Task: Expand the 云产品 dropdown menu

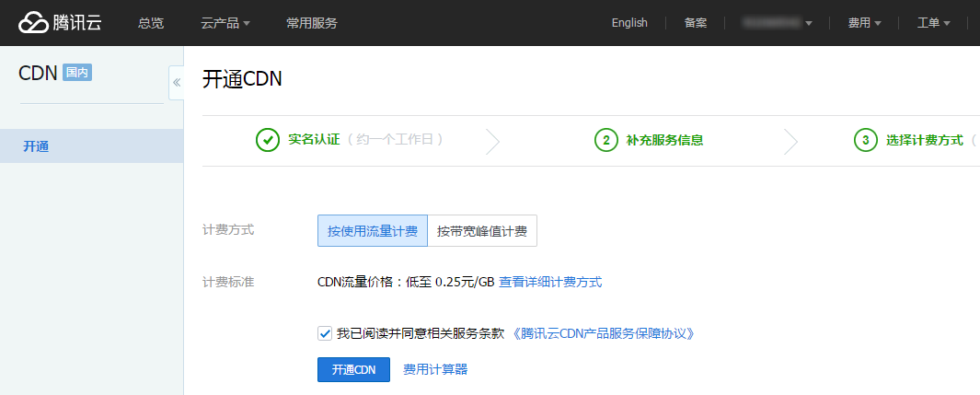Action: tap(225, 23)
